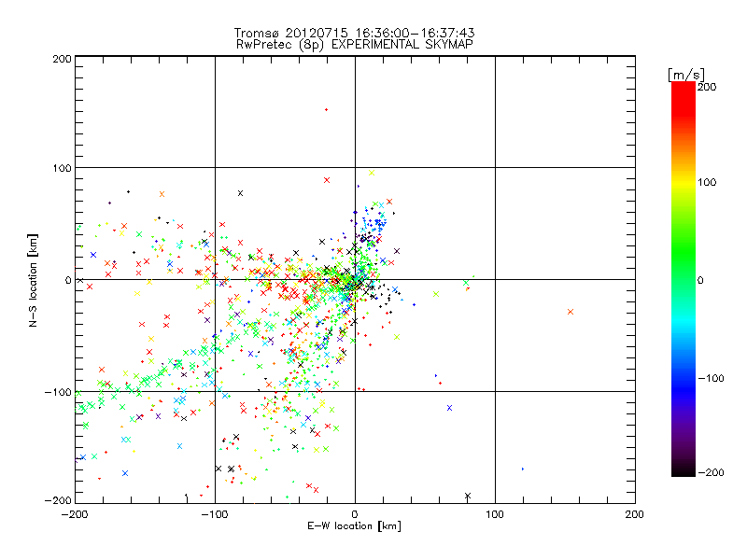Viewport: 747px width, 560px height.
Task: Click the 0 tick label on E-W axis
Action: [355, 514]
